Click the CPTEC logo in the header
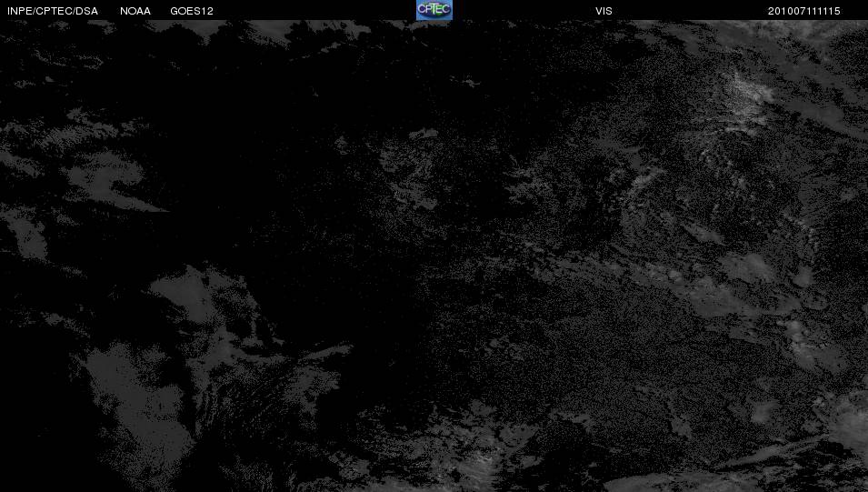 pos(434,10)
